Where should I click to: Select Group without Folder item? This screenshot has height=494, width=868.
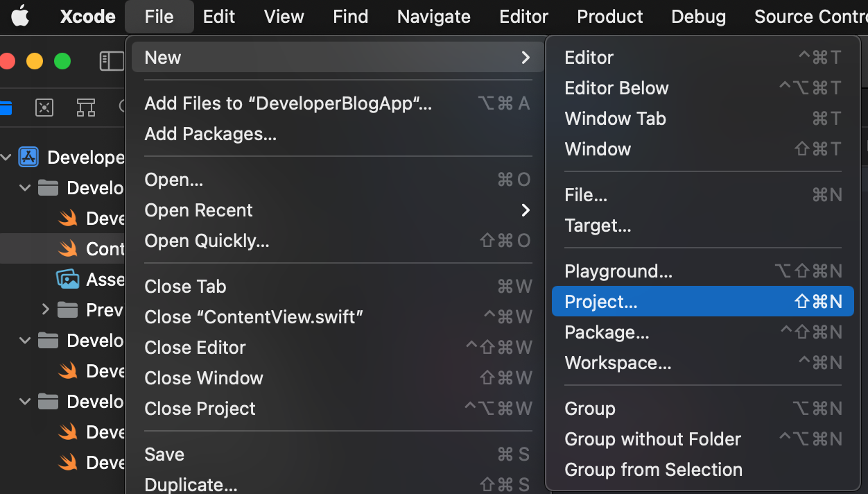(703, 439)
